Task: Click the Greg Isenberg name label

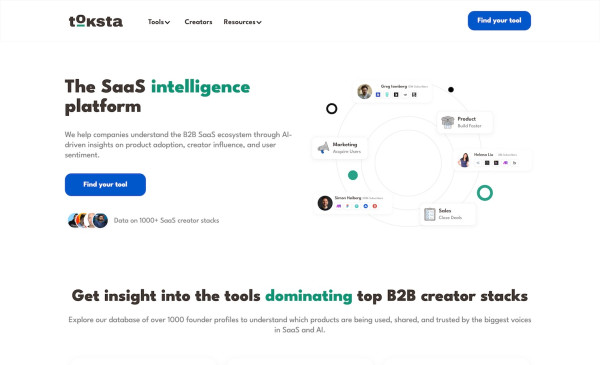Action: click(394, 86)
